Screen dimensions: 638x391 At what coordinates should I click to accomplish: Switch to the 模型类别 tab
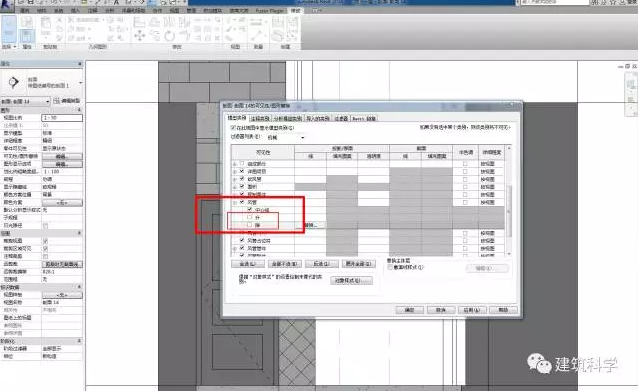[x=236, y=118]
